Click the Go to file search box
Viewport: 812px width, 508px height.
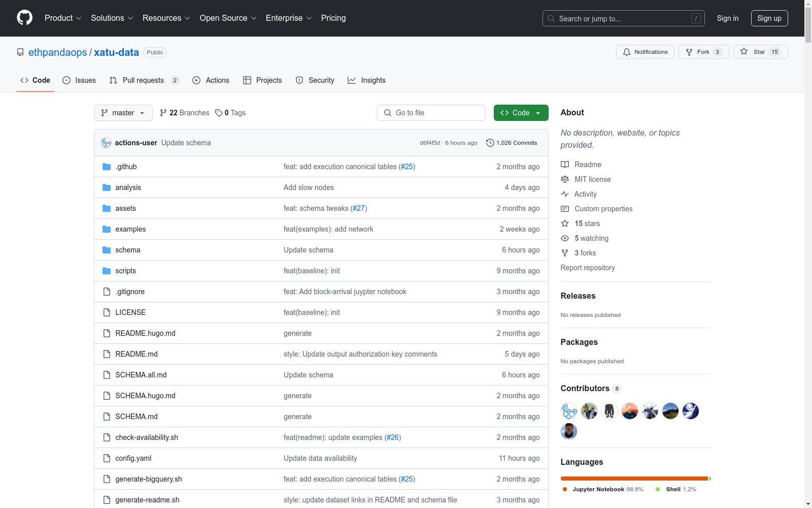(431, 113)
